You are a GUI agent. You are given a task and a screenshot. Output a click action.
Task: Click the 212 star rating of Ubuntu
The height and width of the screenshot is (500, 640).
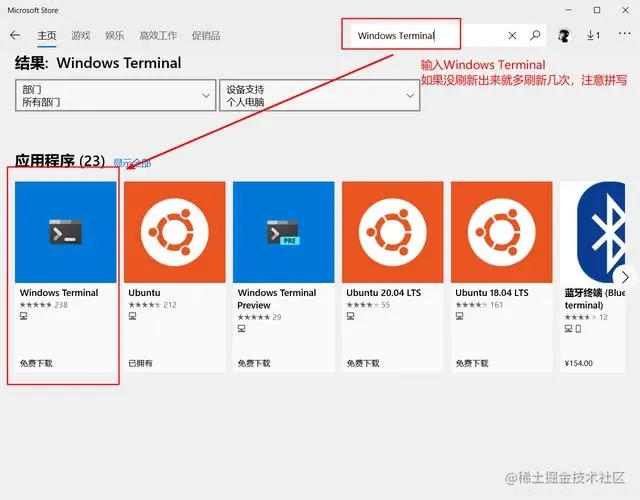152,304
